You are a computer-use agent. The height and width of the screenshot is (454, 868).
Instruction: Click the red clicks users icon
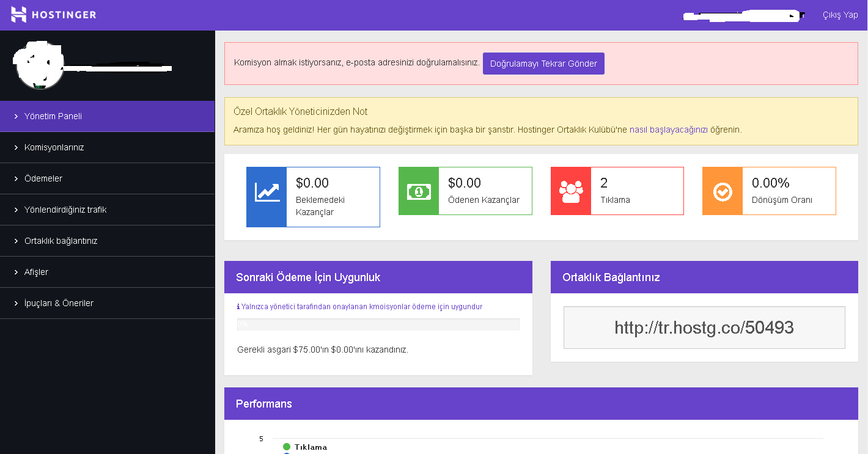coord(571,191)
